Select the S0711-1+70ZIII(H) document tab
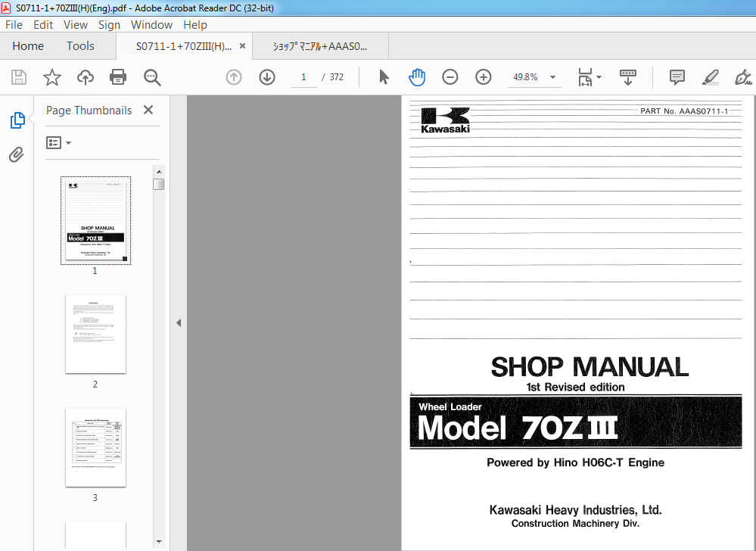The image size is (756, 551). pyautogui.click(x=184, y=46)
